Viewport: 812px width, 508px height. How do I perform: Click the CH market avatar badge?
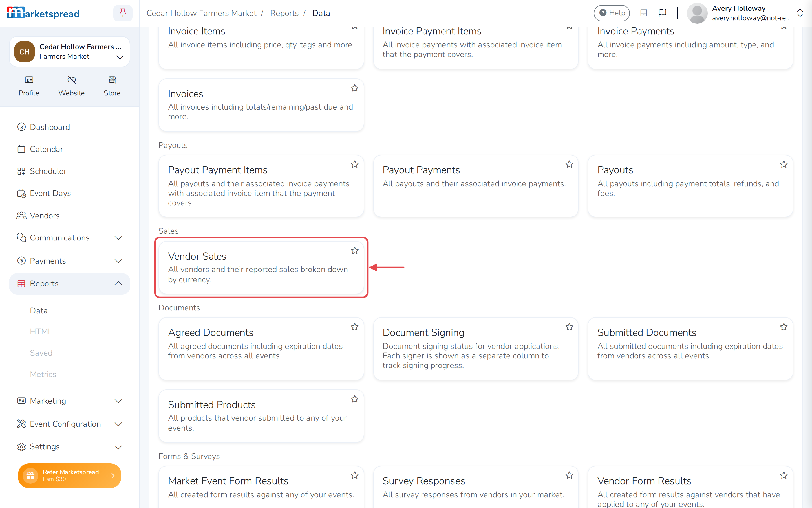[x=25, y=52]
